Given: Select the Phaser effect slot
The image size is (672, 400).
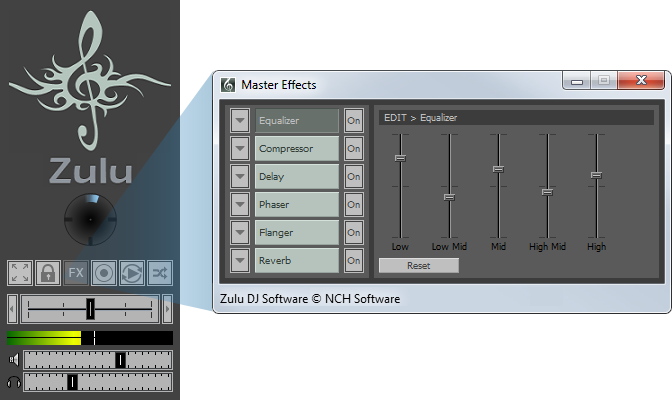Looking at the screenshot, I should pyautogui.click(x=297, y=205).
